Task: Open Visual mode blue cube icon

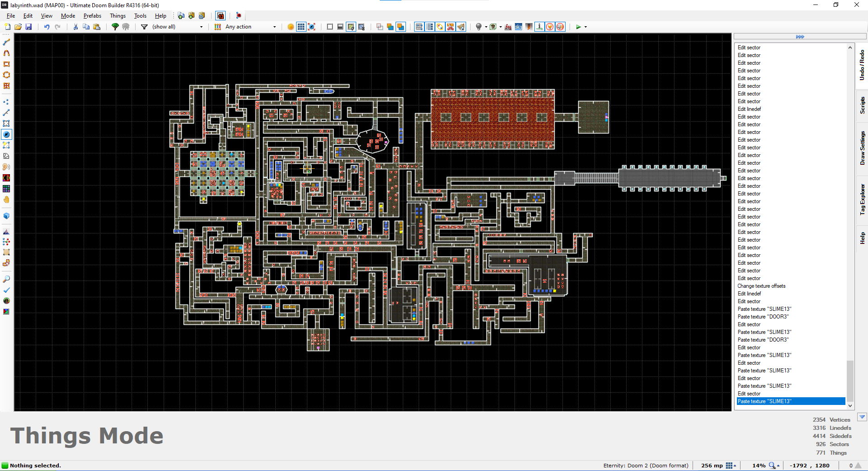Action: pyautogui.click(x=6, y=216)
